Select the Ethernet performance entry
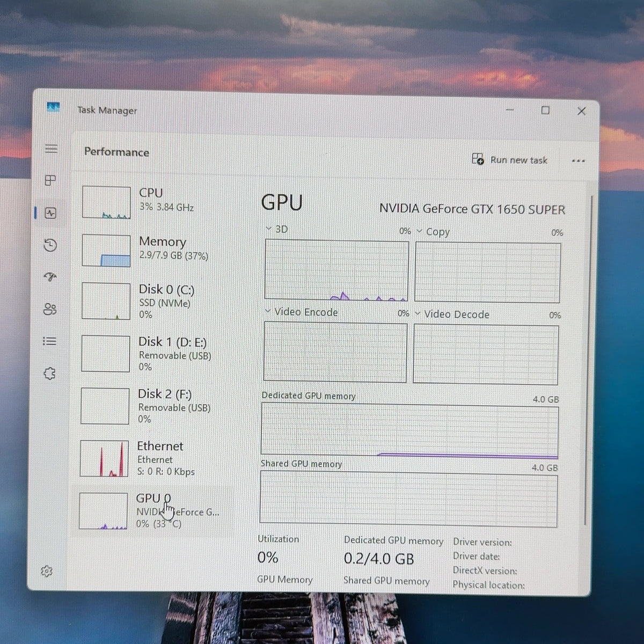 pyautogui.click(x=155, y=458)
